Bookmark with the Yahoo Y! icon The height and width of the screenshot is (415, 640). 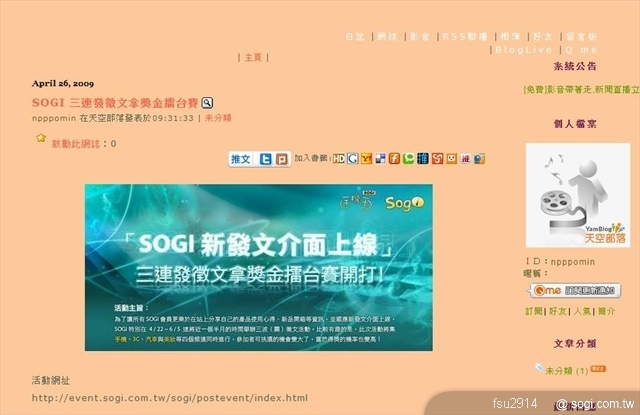point(367,158)
